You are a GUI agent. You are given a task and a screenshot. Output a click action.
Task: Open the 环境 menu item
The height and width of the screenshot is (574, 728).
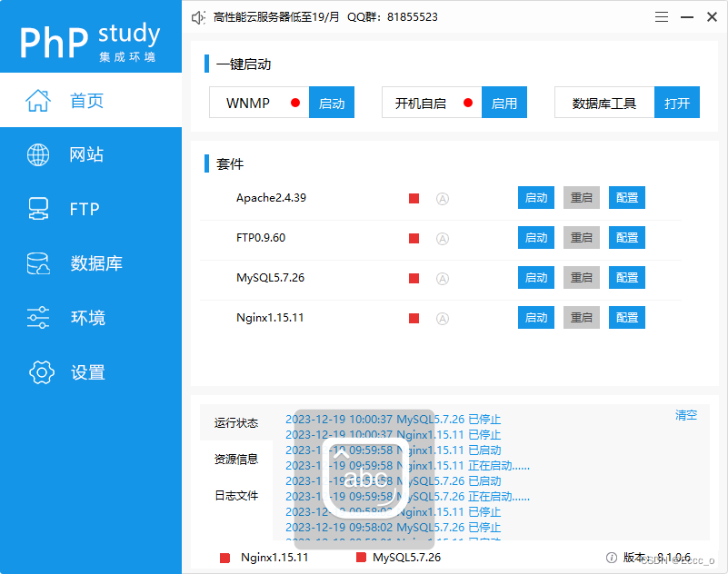click(x=91, y=318)
